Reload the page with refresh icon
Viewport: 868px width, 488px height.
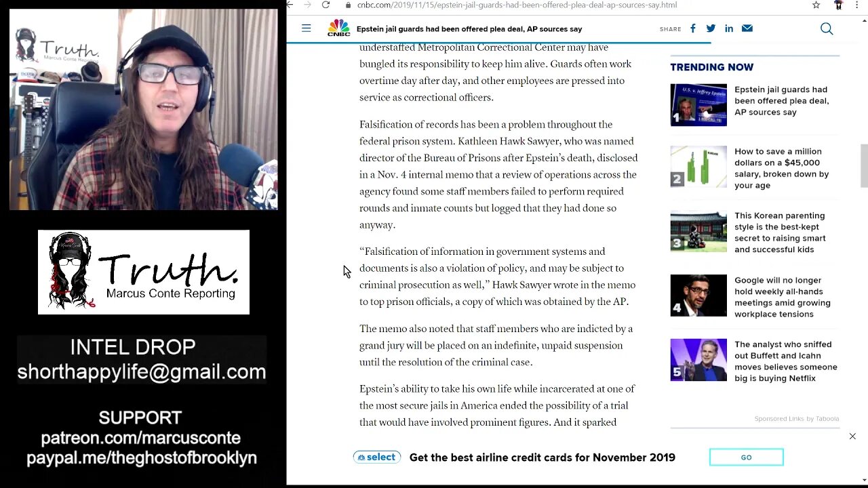(325, 5)
